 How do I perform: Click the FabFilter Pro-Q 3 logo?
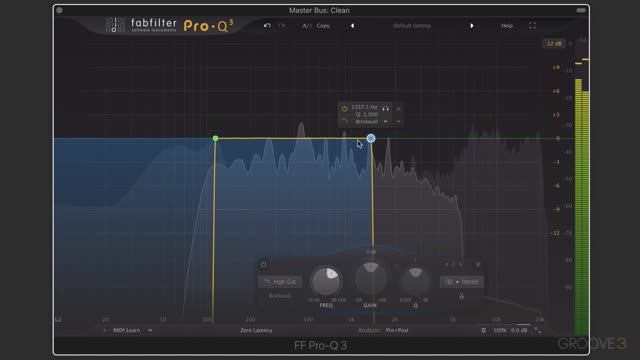169,26
